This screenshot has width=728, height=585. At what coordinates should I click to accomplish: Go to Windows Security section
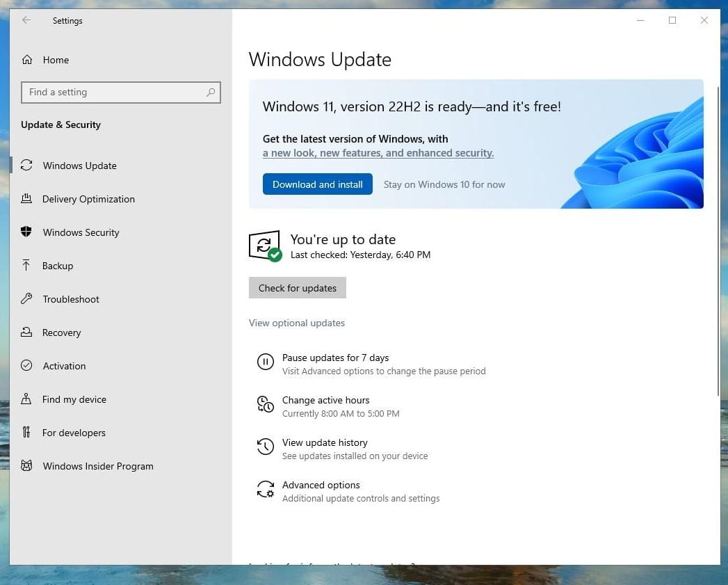click(81, 232)
